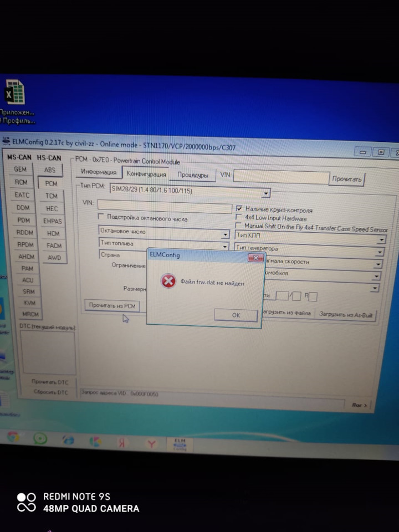Click the top VIN input field

[281, 177]
